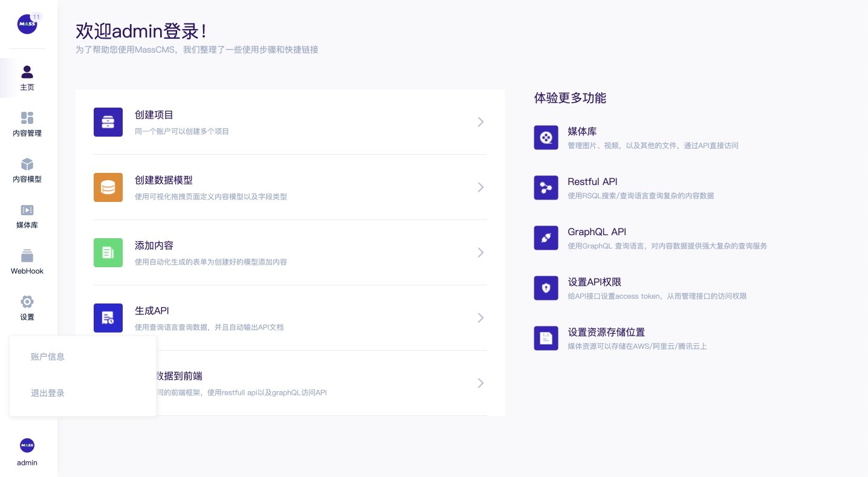Select 账户信息 from the popup menu
868x477 pixels.
pyautogui.click(x=48, y=357)
